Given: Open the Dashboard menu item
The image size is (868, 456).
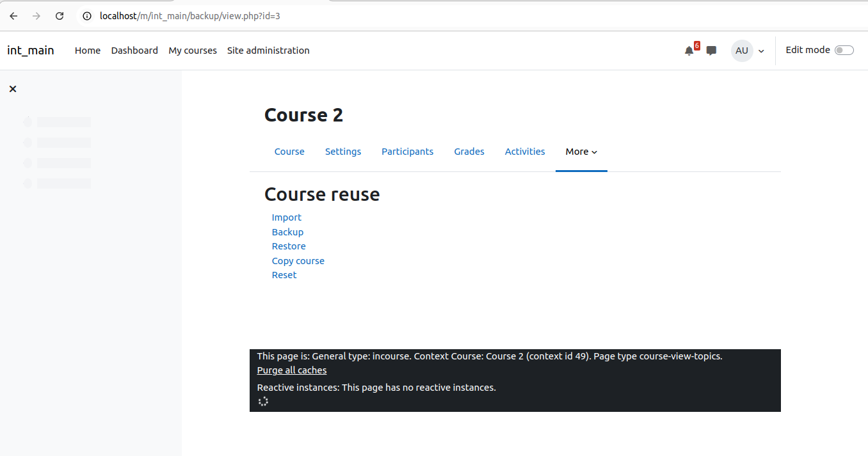Looking at the screenshot, I should tap(134, 51).
